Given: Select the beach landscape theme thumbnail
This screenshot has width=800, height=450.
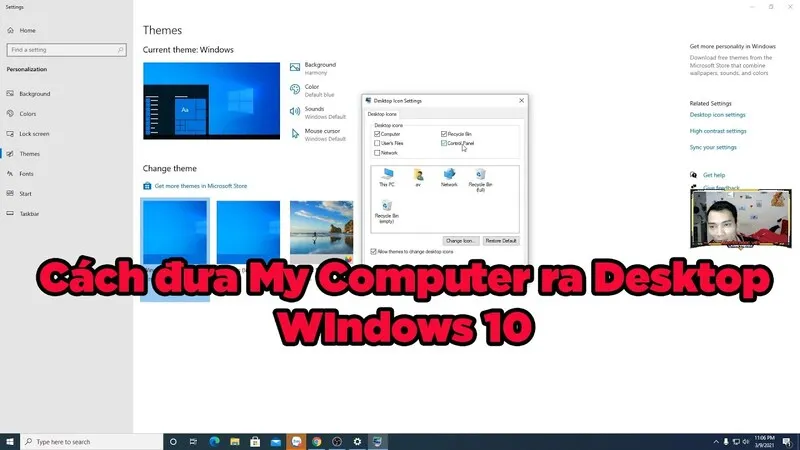Looking at the screenshot, I should pos(321,232).
